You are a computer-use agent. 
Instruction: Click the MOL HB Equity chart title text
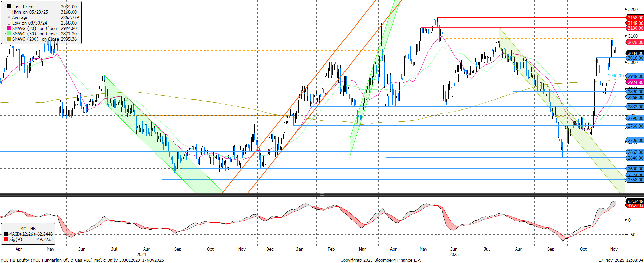click(x=82, y=260)
